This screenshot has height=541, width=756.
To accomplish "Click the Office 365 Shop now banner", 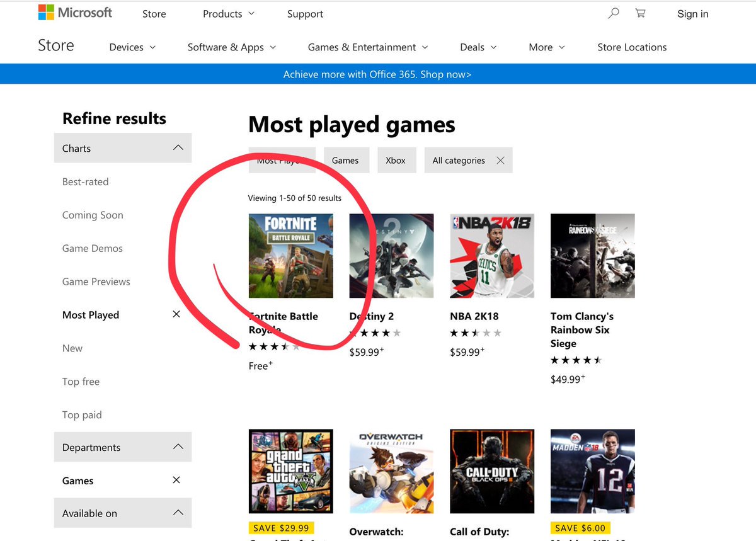I will (x=377, y=74).
